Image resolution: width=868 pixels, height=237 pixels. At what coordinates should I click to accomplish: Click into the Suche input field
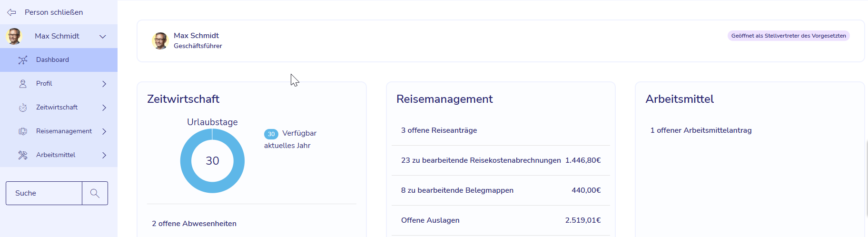[x=44, y=193]
